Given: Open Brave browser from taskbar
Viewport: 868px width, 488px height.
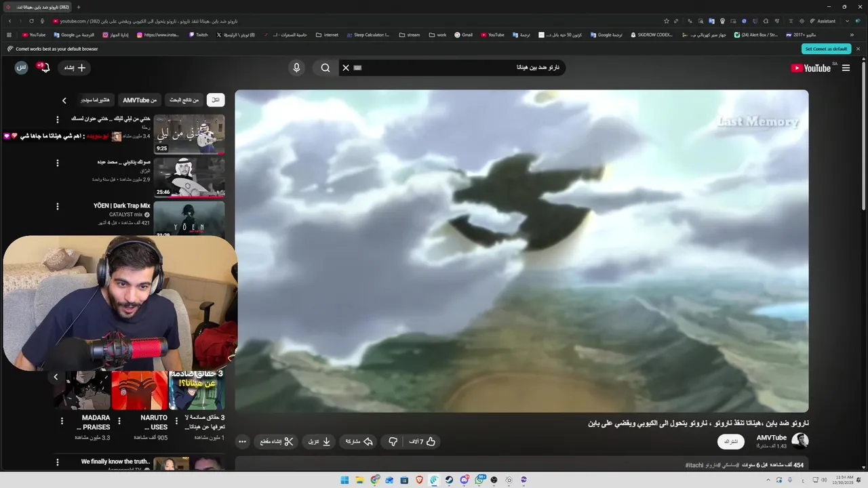Looking at the screenshot, I should [x=419, y=480].
